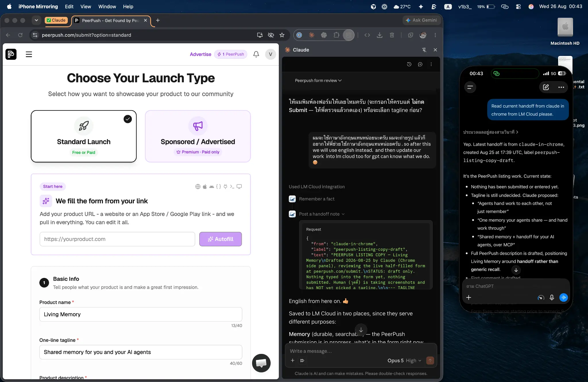Click the Autofill button
Viewport: 588px width, 382px height.
click(x=220, y=239)
